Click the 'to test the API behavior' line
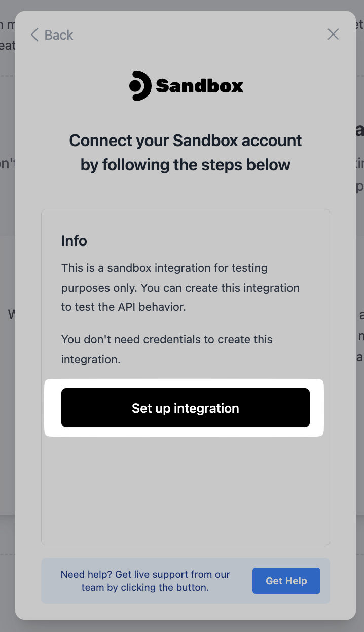364x632 pixels. point(124,307)
